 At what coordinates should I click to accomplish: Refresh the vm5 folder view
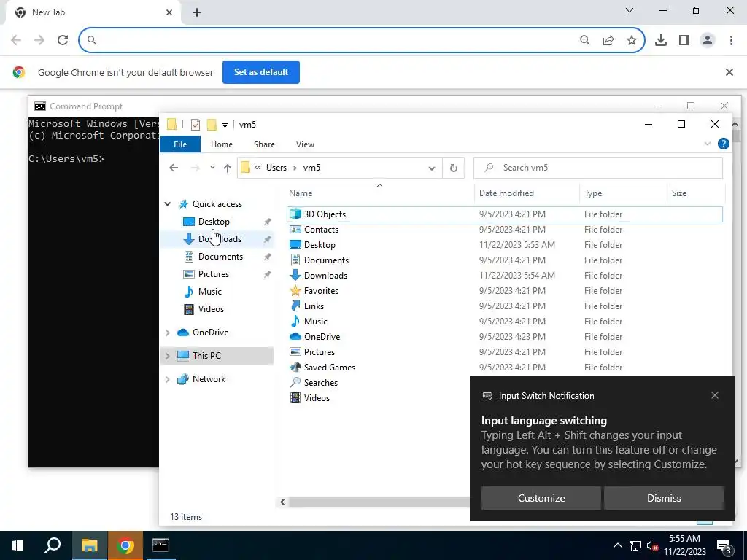(x=454, y=168)
